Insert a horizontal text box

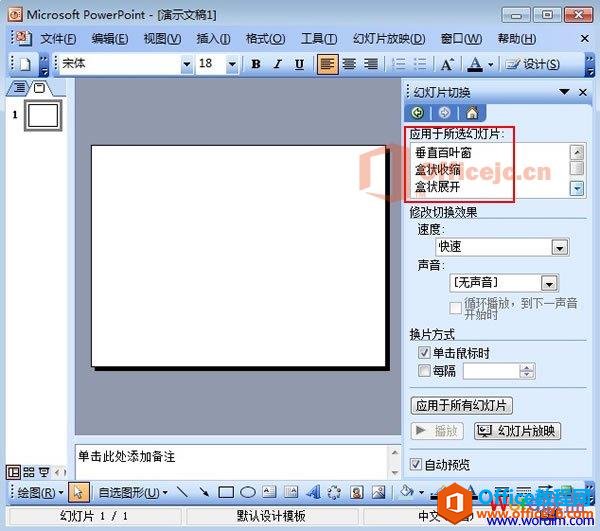pyautogui.click(x=269, y=492)
